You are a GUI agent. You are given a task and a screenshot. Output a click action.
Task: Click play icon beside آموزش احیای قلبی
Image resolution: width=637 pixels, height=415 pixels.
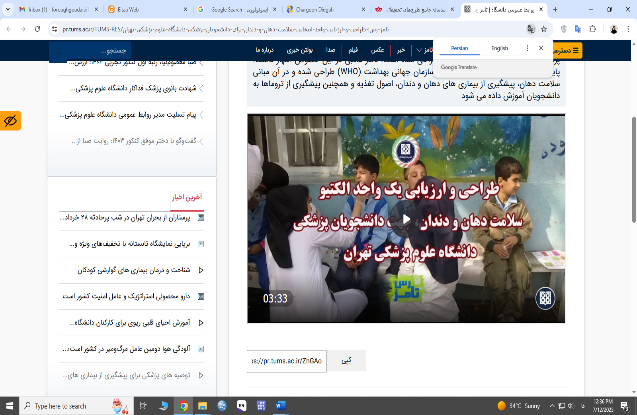[201, 323]
